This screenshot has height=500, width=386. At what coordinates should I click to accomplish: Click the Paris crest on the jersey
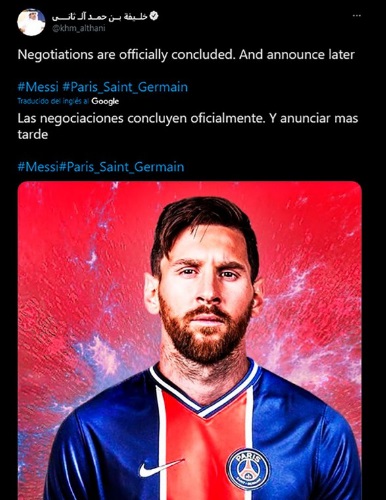click(248, 469)
